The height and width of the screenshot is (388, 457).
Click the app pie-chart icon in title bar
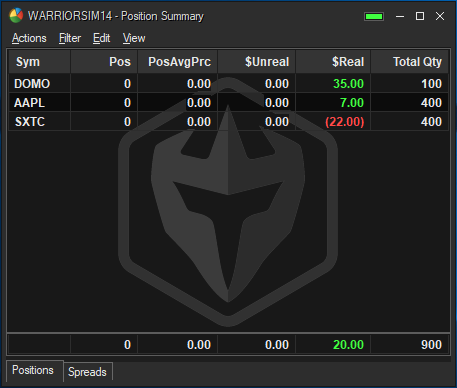pos(16,16)
